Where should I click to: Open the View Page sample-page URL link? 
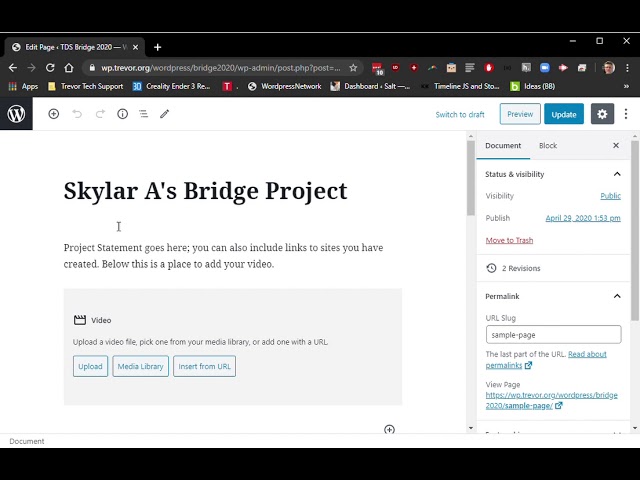551,400
